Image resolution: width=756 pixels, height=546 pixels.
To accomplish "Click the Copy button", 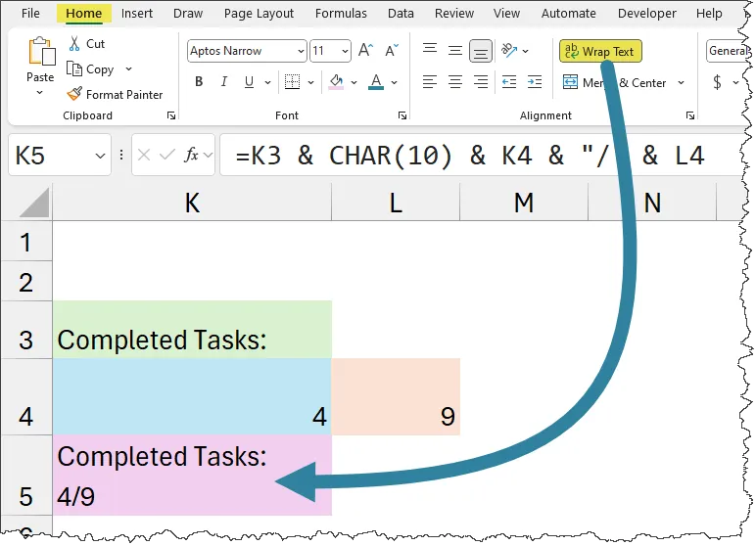I will (x=90, y=69).
